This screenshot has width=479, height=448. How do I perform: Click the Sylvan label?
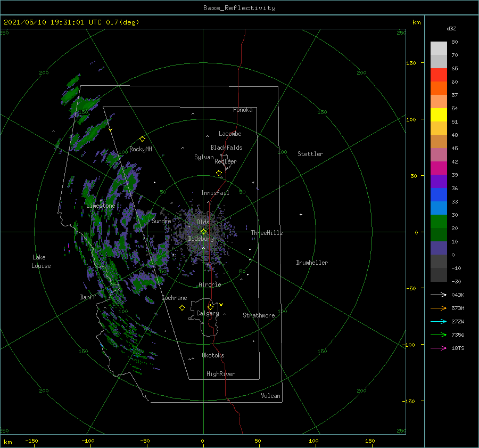point(204,157)
